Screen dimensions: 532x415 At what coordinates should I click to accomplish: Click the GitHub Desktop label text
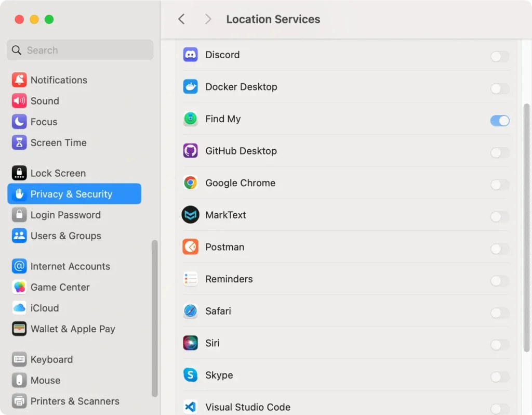click(241, 151)
